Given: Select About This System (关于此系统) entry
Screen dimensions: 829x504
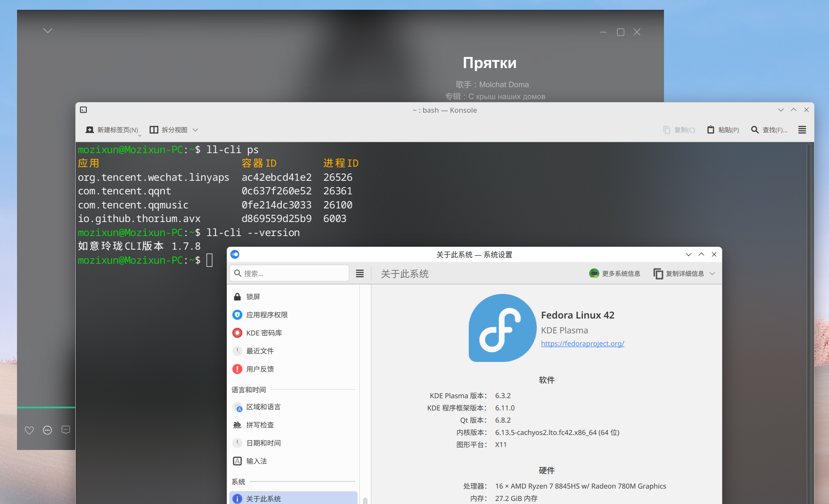Looking at the screenshot, I should [x=293, y=498].
